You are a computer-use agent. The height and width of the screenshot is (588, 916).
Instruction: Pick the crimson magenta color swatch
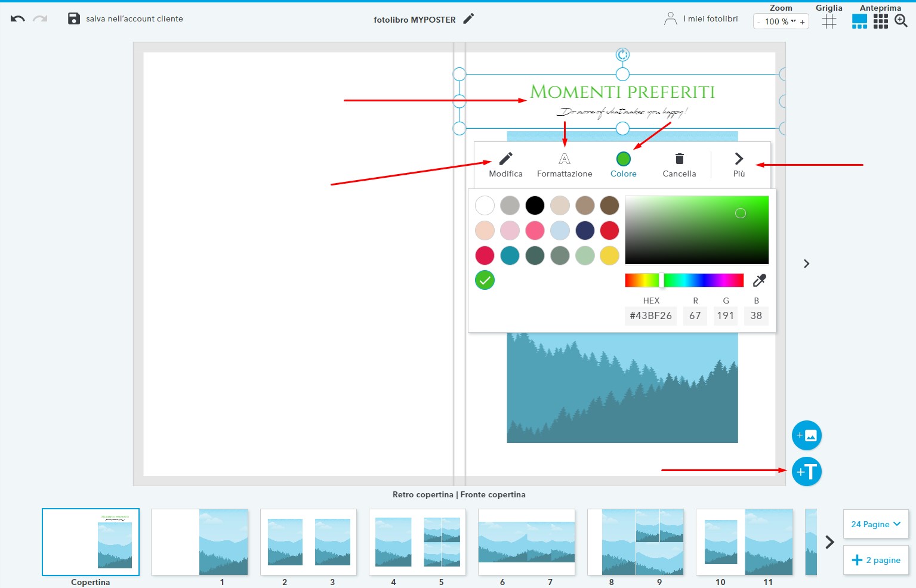(x=485, y=255)
